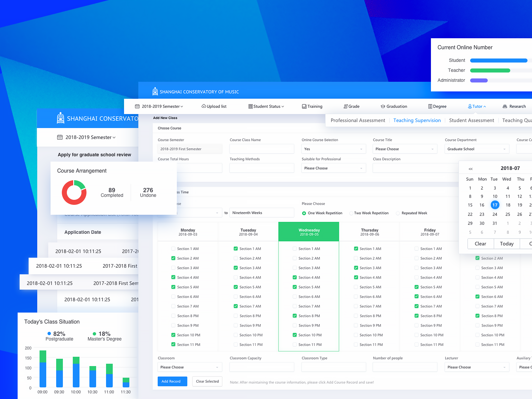Click the Tutor person icon in navigation
This screenshot has width=532, height=399.
tap(470, 106)
